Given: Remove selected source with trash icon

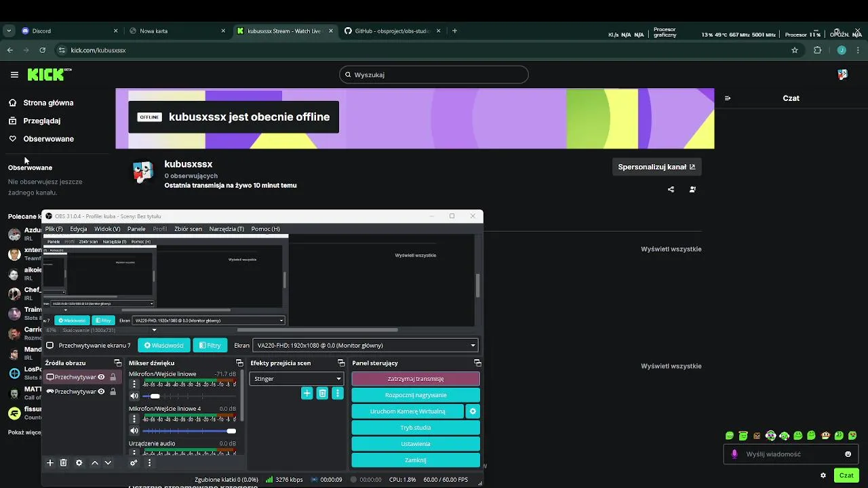Looking at the screenshot, I should pyautogui.click(x=64, y=463).
